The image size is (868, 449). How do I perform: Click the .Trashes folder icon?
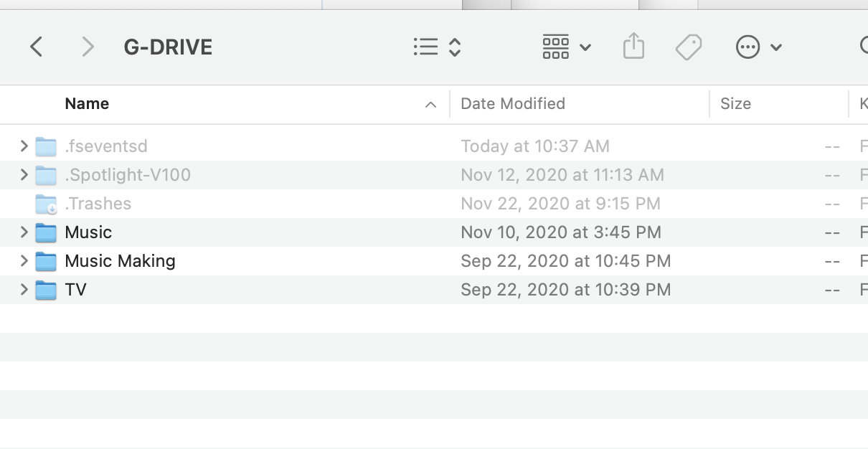click(45, 203)
